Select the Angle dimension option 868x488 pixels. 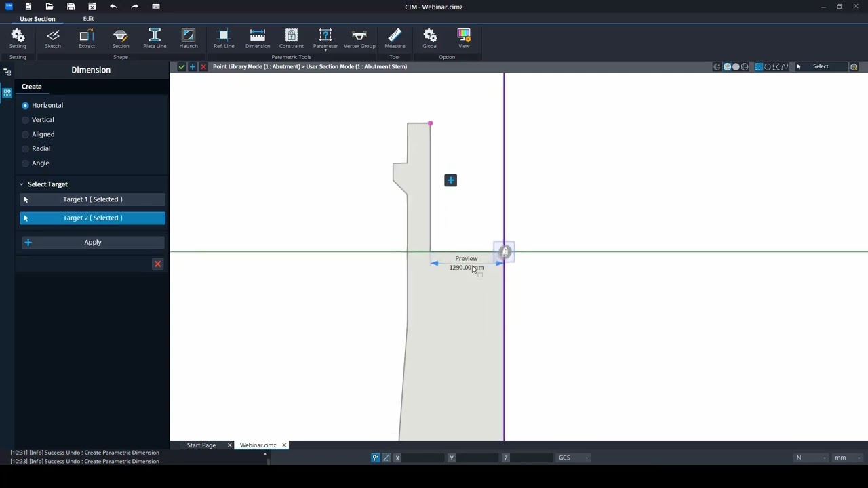click(x=35, y=163)
